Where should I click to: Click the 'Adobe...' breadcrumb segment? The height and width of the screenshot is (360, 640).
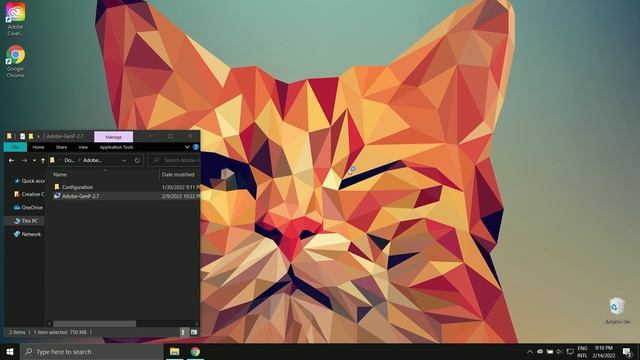click(92, 160)
